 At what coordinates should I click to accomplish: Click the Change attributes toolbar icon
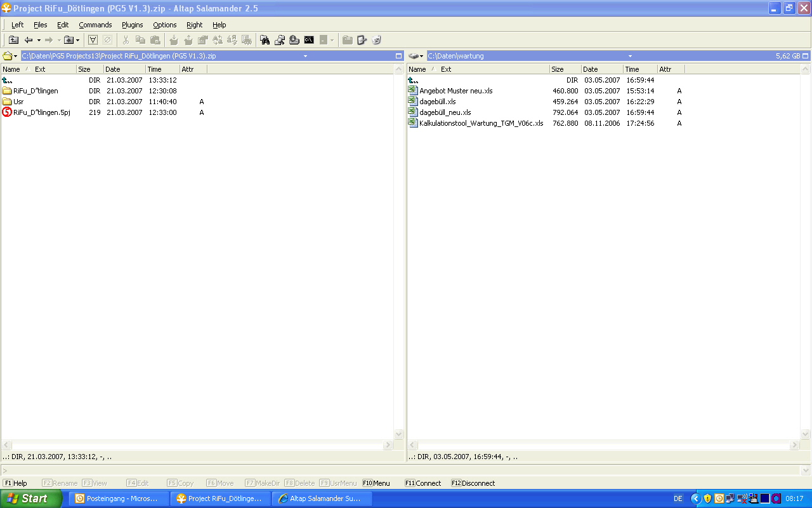tap(247, 40)
